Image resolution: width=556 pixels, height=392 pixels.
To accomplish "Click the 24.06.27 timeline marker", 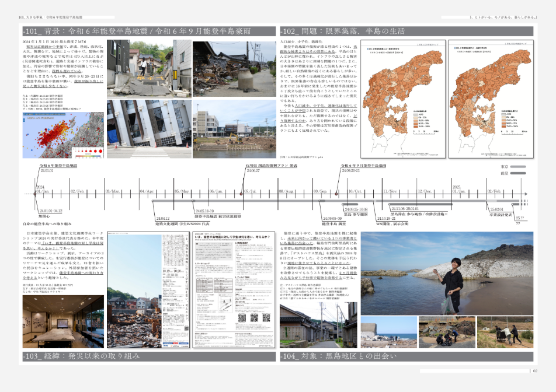I will click(242, 194).
